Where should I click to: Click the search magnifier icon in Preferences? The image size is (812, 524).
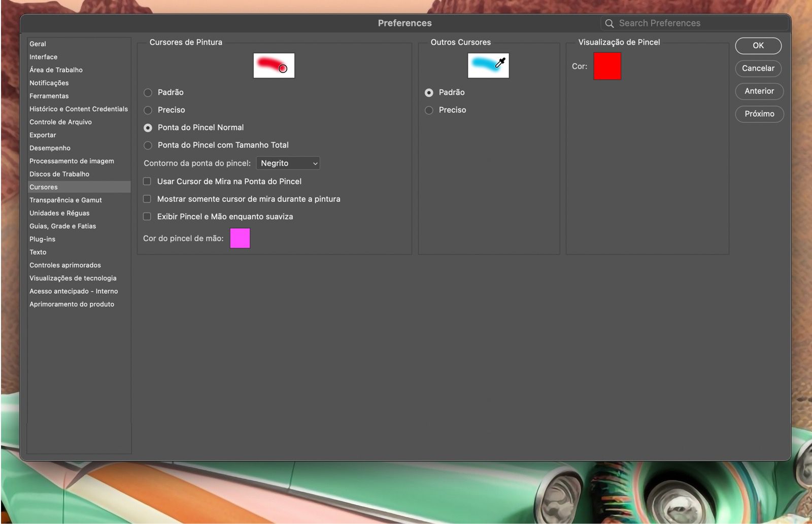click(x=609, y=23)
